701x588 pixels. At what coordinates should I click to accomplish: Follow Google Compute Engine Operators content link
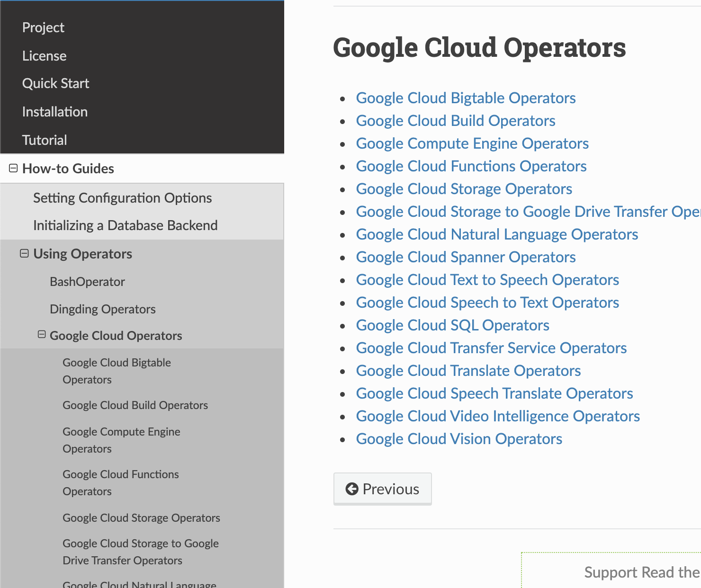coord(472,143)
